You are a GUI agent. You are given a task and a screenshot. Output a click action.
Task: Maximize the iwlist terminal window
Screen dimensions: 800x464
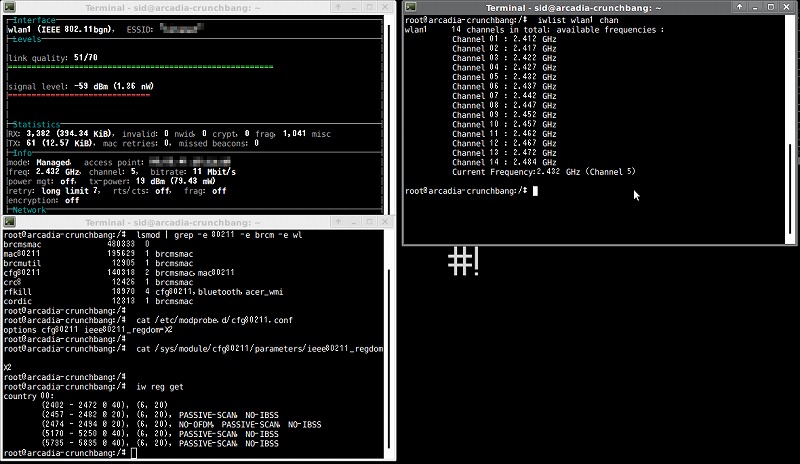click(771, 7)
